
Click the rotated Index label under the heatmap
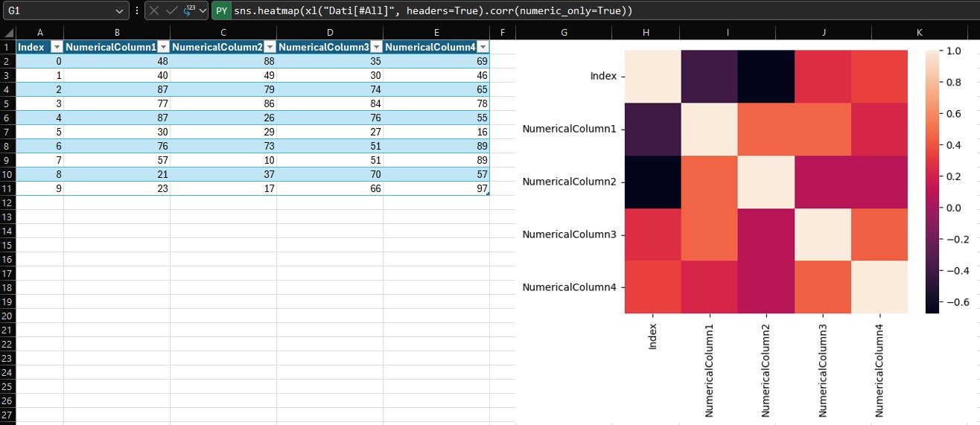(x=652, y=337)
